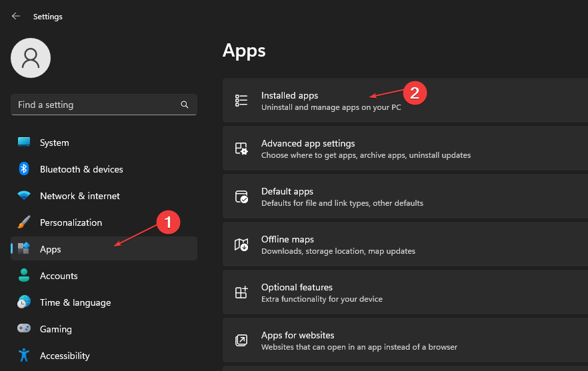The width and height of the screenshot is (588, 371).
Task: Click the user profile avatar
Action: 31,58
